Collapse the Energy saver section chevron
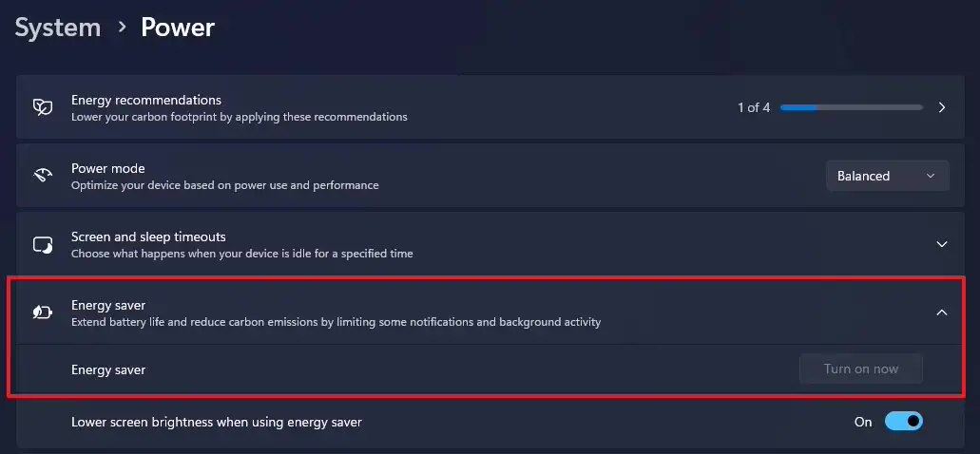This screenshot has width=980, height=454. pyautogui.click(x=942, y=312)
